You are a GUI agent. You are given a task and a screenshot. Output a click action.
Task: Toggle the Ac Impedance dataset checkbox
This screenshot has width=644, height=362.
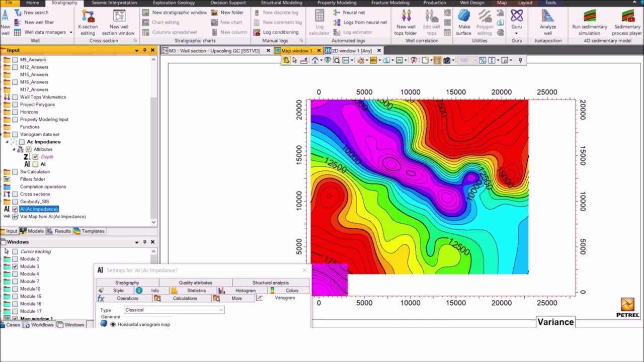[x=22, y=142]
